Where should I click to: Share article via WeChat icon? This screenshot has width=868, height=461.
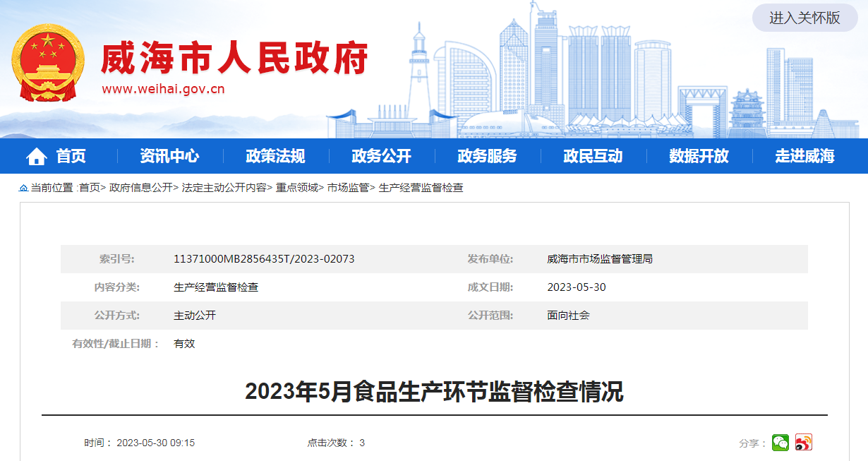780,443
